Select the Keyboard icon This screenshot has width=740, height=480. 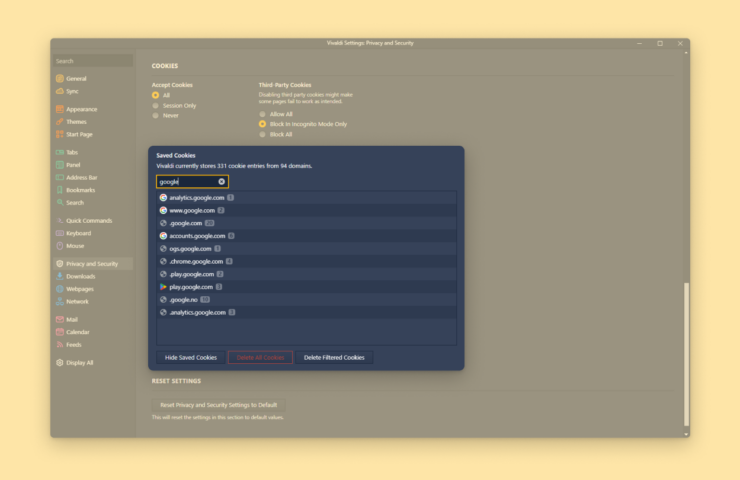[59, 233]
